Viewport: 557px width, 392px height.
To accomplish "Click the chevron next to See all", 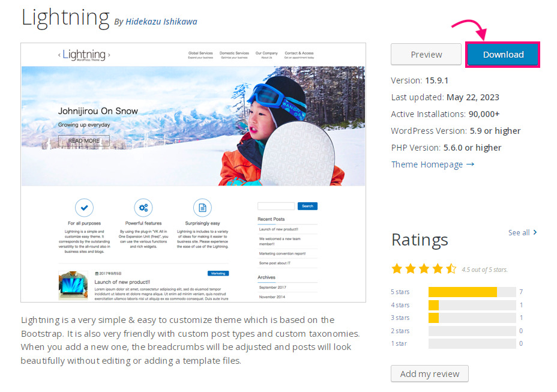I will 535,232.
